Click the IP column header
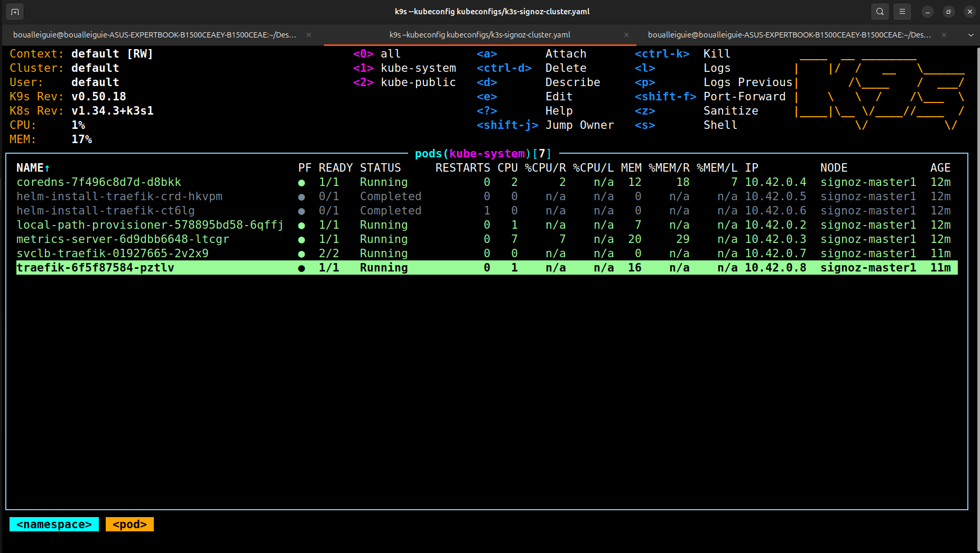980x553 pixels. click(x=752, y=168)
